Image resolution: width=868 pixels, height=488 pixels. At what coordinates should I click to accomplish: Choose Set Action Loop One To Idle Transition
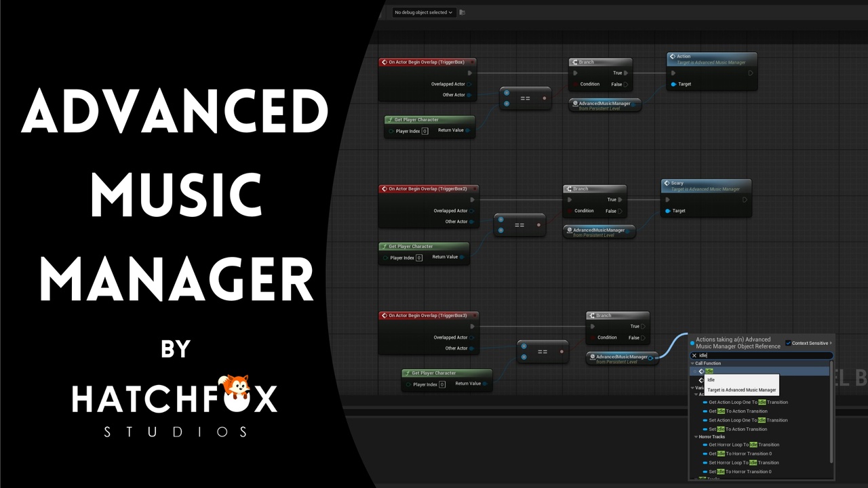[x=748, y=420]
